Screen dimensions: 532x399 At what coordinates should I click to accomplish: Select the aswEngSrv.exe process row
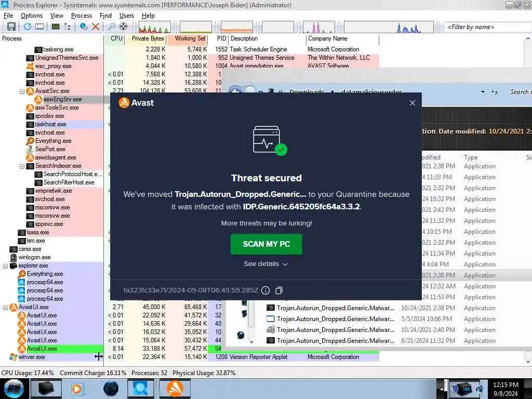tap(63, 99)
